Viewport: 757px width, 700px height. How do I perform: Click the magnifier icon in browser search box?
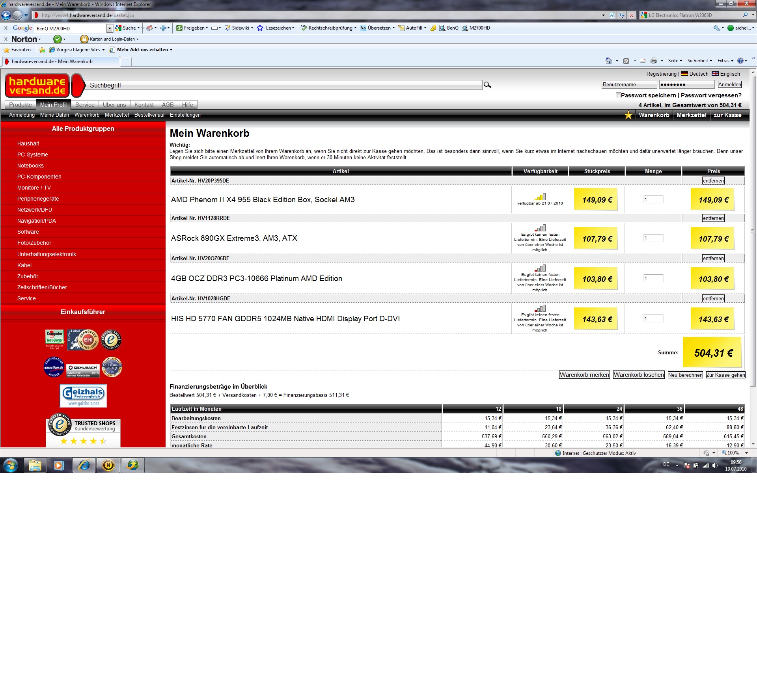[x=745, y=15]
